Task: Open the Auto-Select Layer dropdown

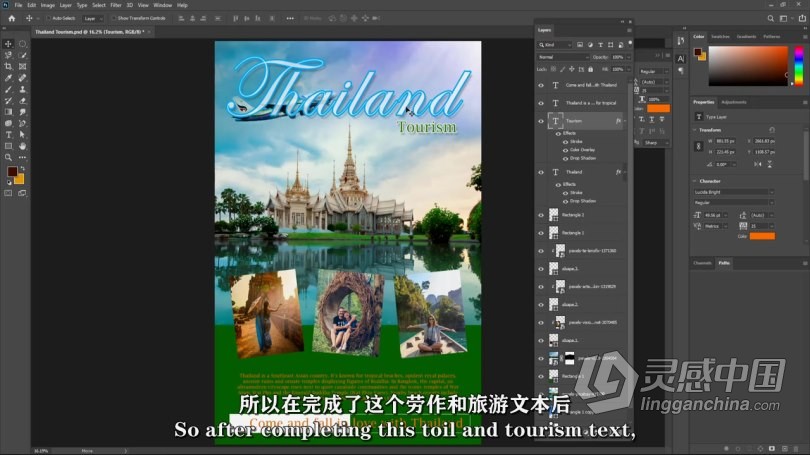Action: pyautogui.click(x=93, y=18)
